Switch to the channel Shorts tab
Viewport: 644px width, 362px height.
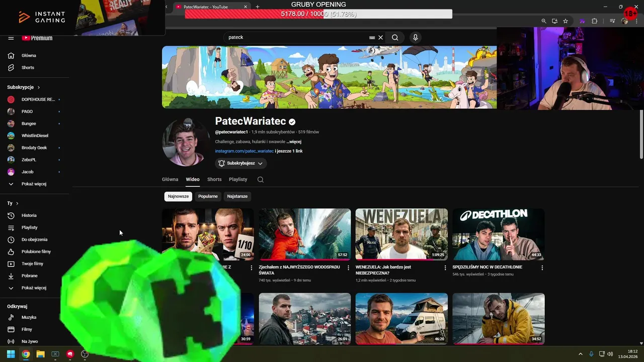[214, 179]
